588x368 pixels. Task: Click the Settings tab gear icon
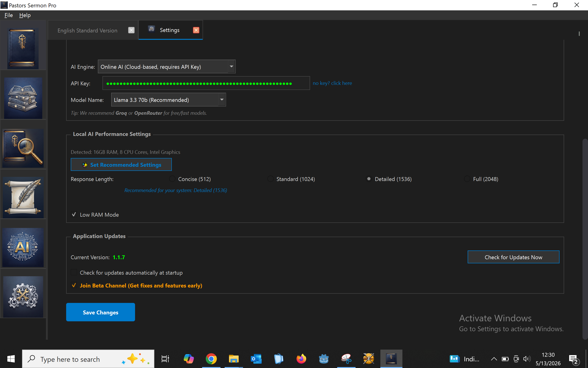[x=151, y=29]
